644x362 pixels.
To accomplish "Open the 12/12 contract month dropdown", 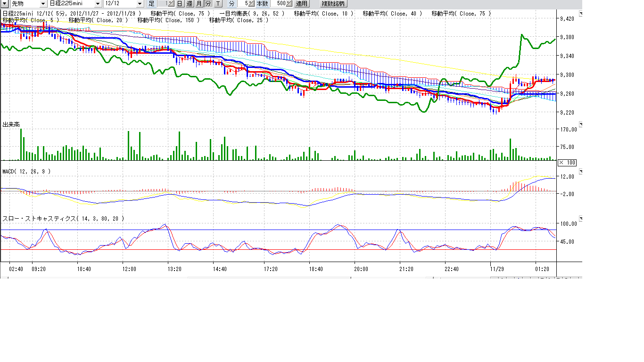I will [x=139, y=3].
